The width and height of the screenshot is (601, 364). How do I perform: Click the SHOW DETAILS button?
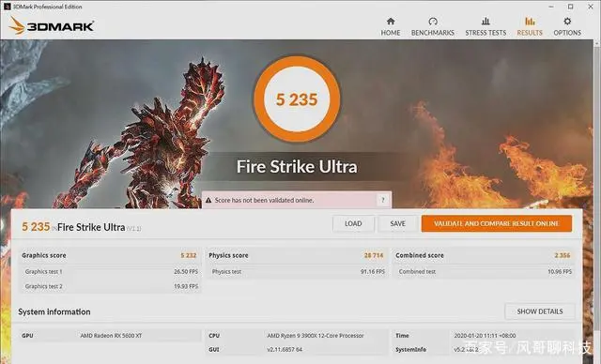coord(540,311)
